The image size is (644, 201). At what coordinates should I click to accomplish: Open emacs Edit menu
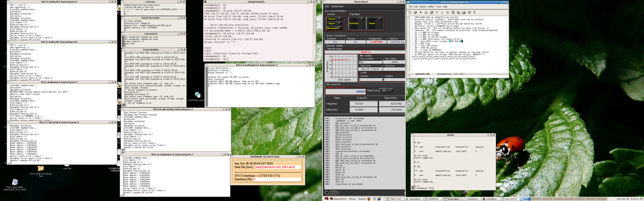[416, 7]
